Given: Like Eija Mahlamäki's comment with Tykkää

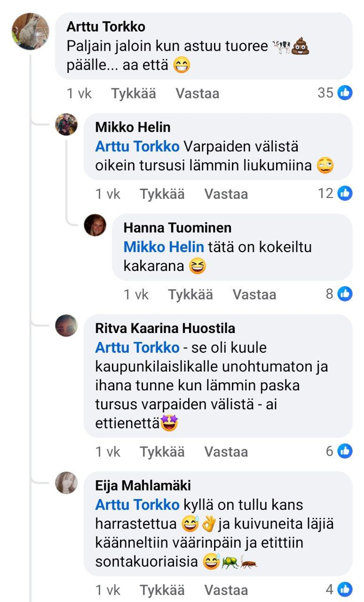Looking at the screenshot, I should coord(162,590).
